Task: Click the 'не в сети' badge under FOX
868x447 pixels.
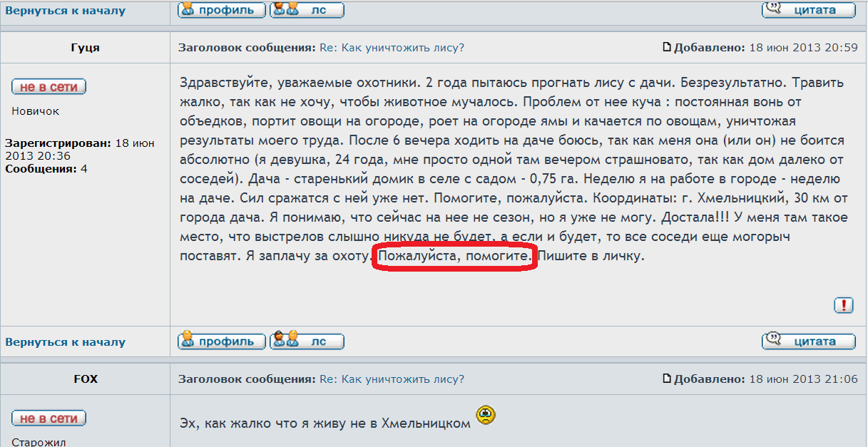Action: pyautogui.click(x=48, y=418)
